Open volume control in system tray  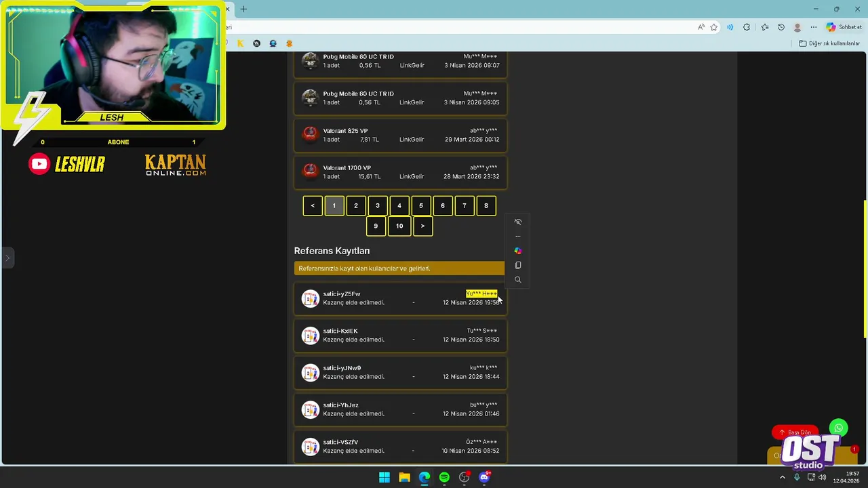[823, 477]
